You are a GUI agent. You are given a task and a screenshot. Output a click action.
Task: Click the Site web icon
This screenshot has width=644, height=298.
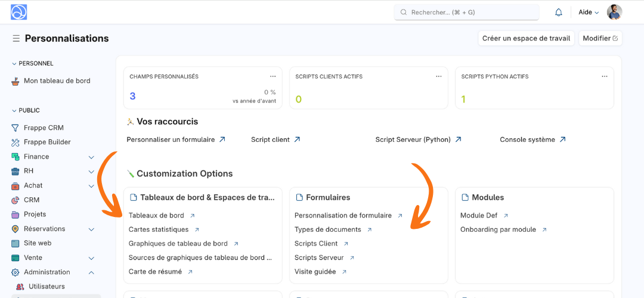(x=15, y=243)
